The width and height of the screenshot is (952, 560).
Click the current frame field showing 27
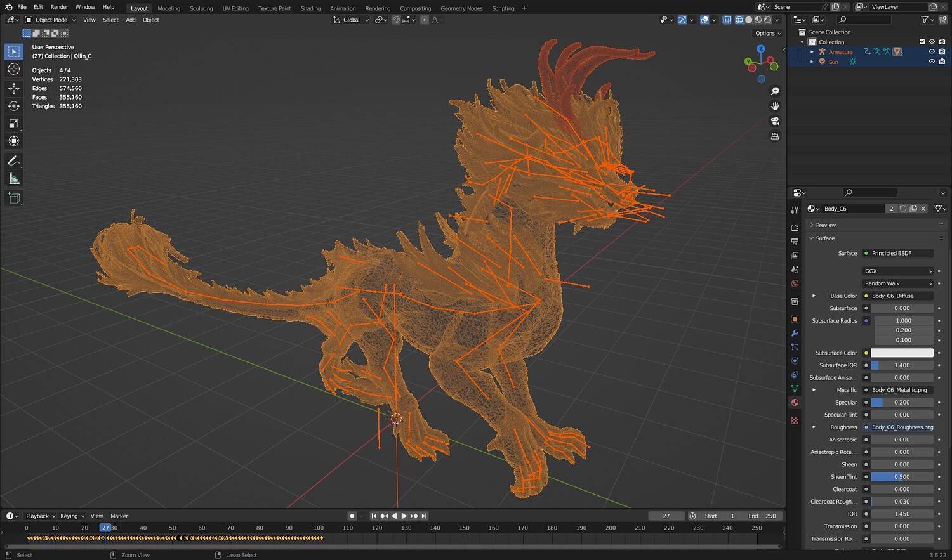pyautogui.click(x=666, y=516)
